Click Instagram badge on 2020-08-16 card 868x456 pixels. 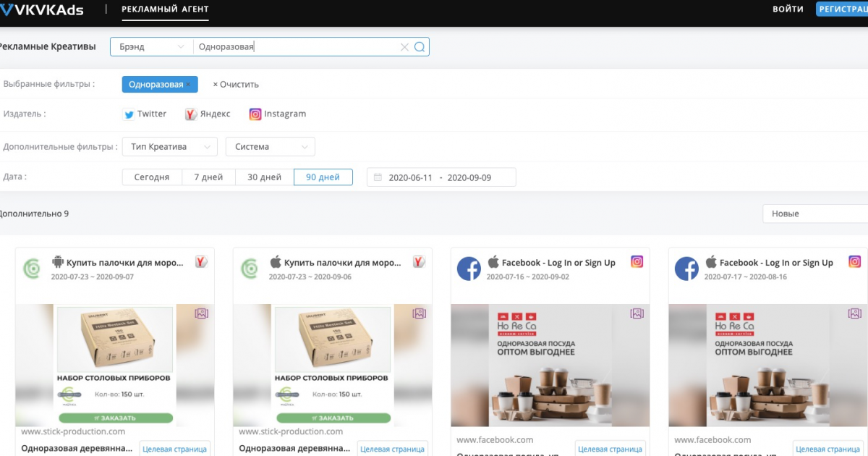(854, 262)
